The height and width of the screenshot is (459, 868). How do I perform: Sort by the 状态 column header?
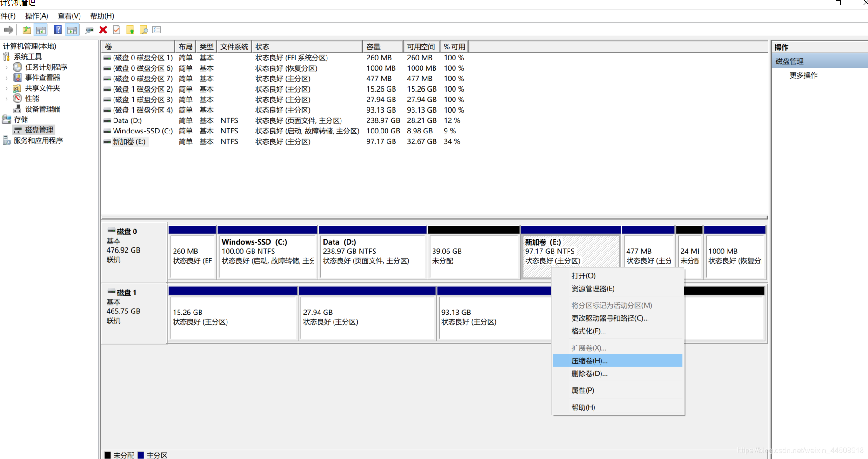pyautogui.click(x=307, y=47)
